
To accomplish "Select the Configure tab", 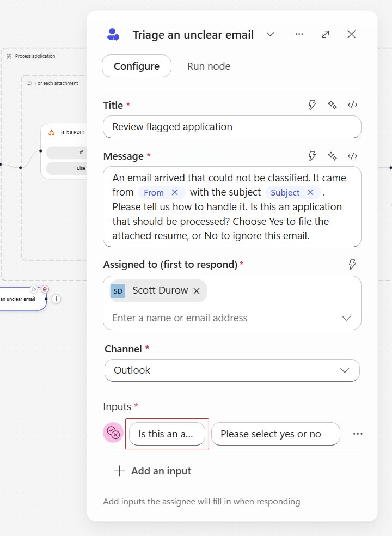I will click(137, 66).
